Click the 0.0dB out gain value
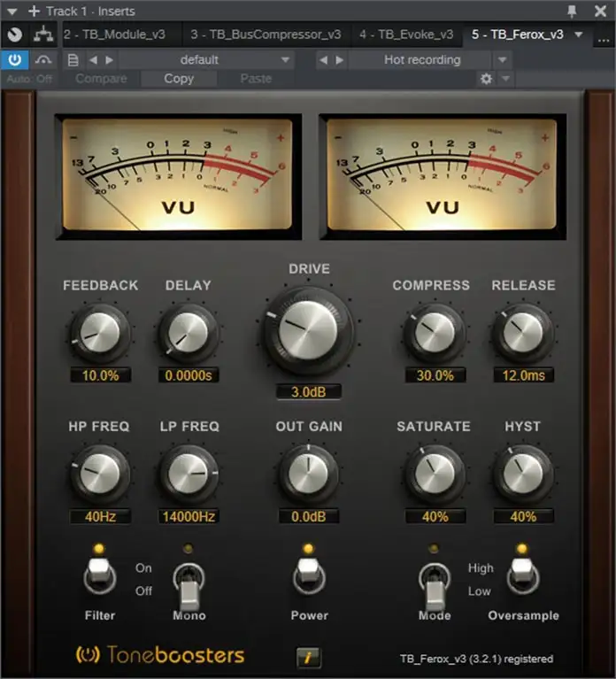 pos(309,516)
